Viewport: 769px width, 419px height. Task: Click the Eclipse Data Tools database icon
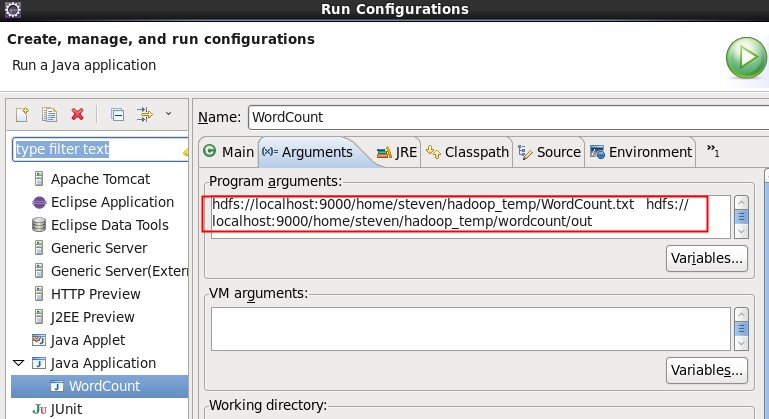[x=39, y=225]
